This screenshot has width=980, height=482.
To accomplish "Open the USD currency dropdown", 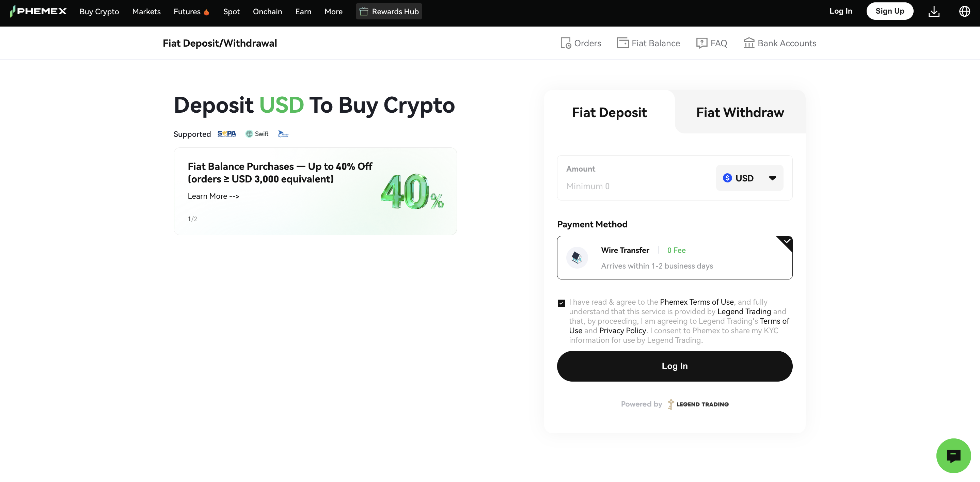I will 749,178.
